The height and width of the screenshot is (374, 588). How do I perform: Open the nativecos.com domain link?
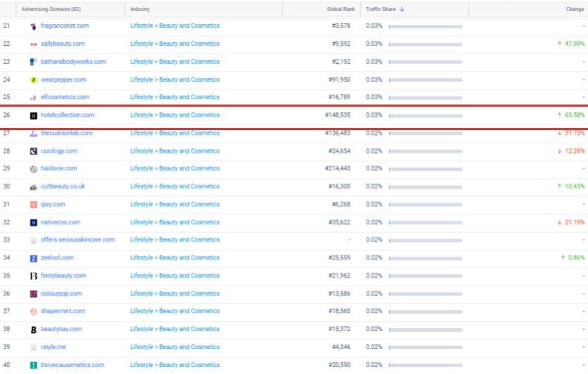[60, 222]
